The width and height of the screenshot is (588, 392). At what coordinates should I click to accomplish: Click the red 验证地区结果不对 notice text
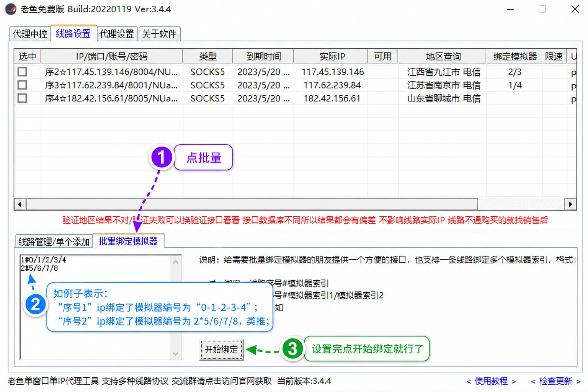[305, 220]
